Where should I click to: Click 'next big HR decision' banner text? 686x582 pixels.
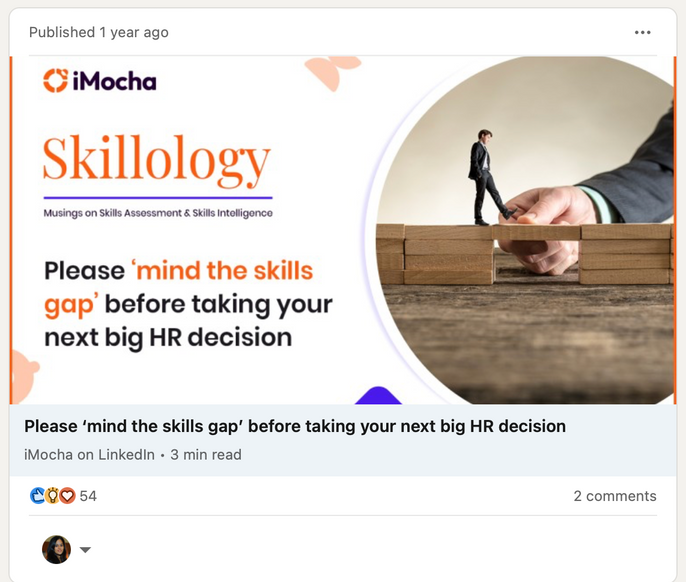[x=168, y=337]
